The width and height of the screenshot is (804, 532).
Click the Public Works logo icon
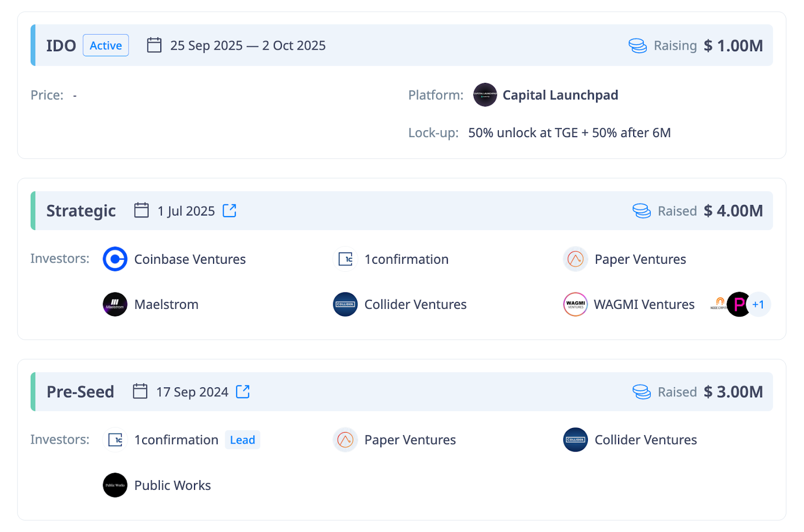click(115, 485)
